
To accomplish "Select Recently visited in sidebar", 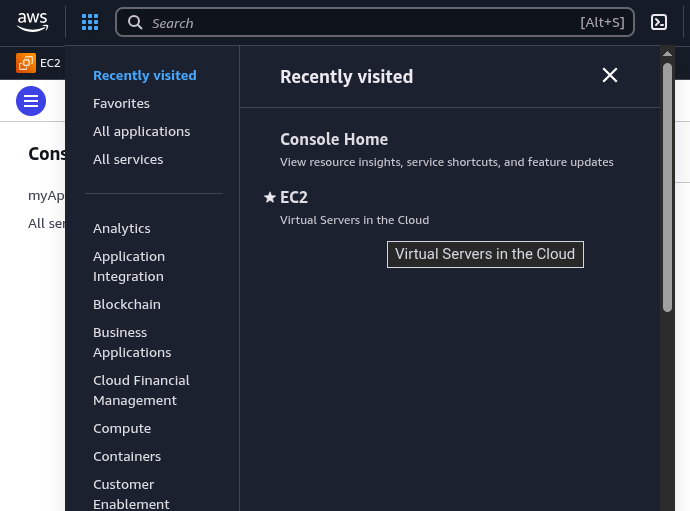I will [145, 75].
